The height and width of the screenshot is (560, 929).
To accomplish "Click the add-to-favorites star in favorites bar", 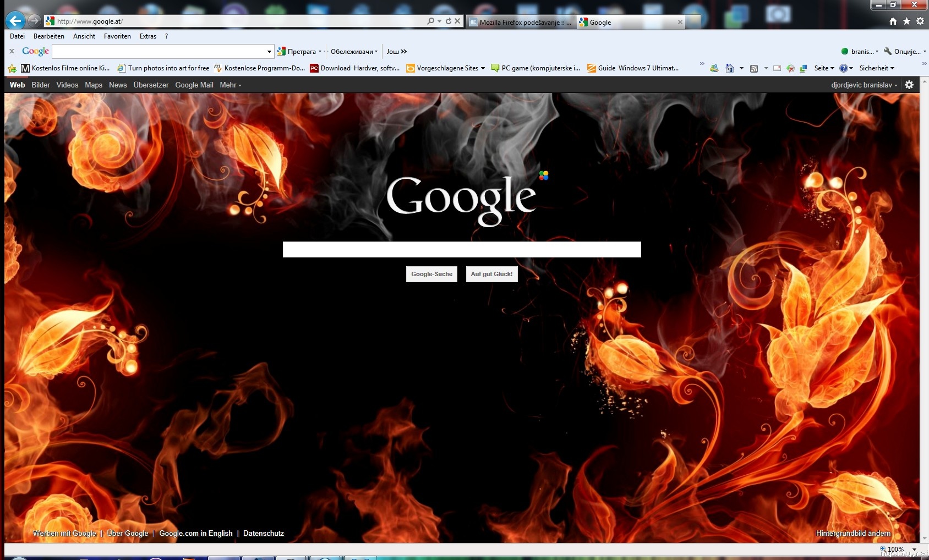I will coord(12,68).
